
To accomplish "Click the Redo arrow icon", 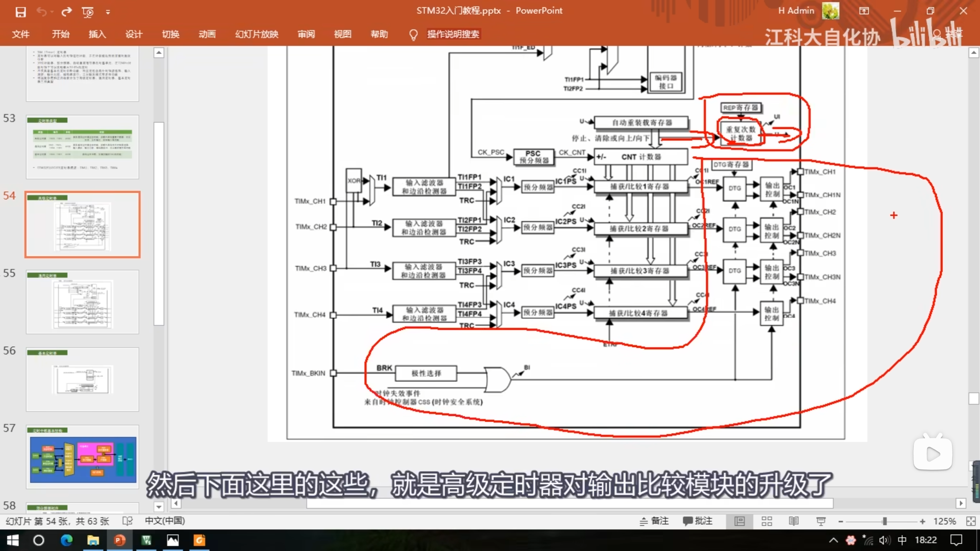I will pyautogui.click(x=67, y=12).
